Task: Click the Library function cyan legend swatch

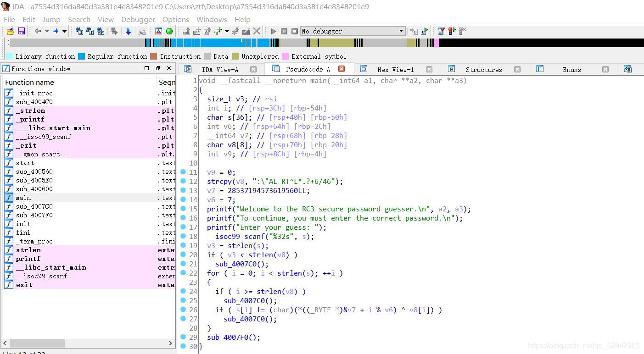Action: (x=9, y=56)
